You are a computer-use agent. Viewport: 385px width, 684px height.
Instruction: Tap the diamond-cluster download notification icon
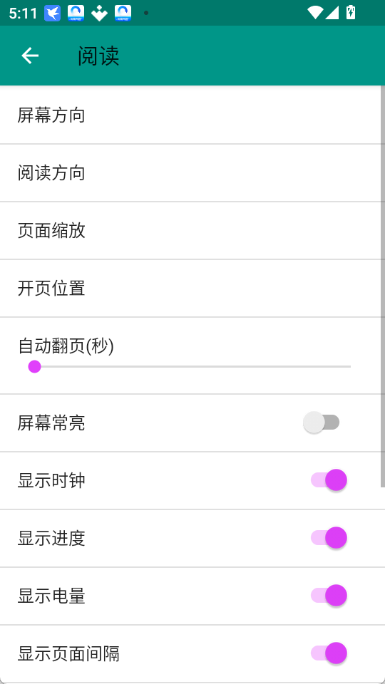[99, 13]
